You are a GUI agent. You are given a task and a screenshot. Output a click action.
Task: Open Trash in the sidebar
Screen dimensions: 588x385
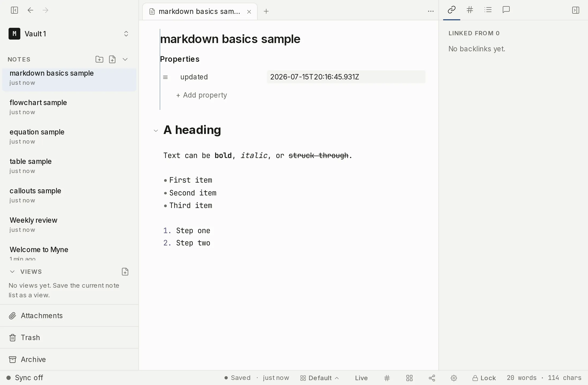point(69,338)
